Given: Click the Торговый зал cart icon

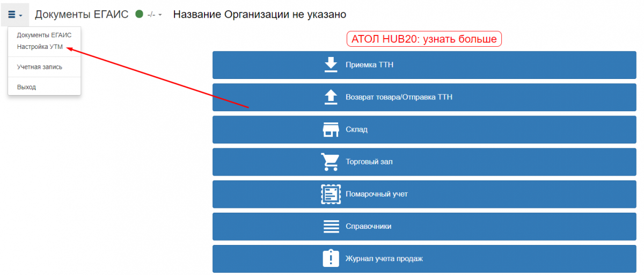Looking at the screenshot, I should coord(330,162).
